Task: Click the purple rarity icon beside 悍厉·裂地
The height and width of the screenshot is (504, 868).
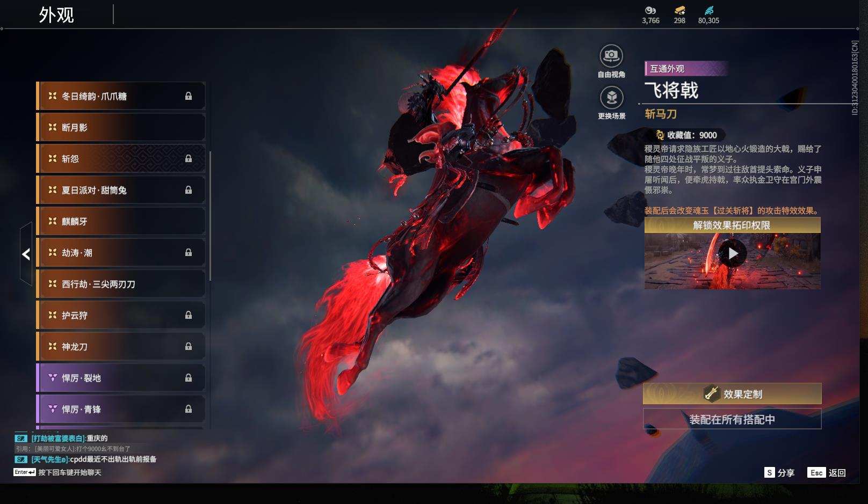Action: (x=53, y=378)
